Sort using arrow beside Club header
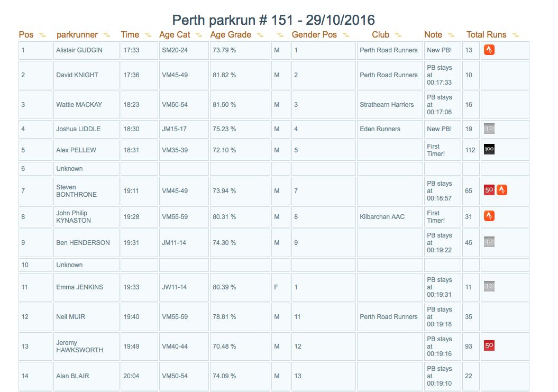 coord(398,35)
